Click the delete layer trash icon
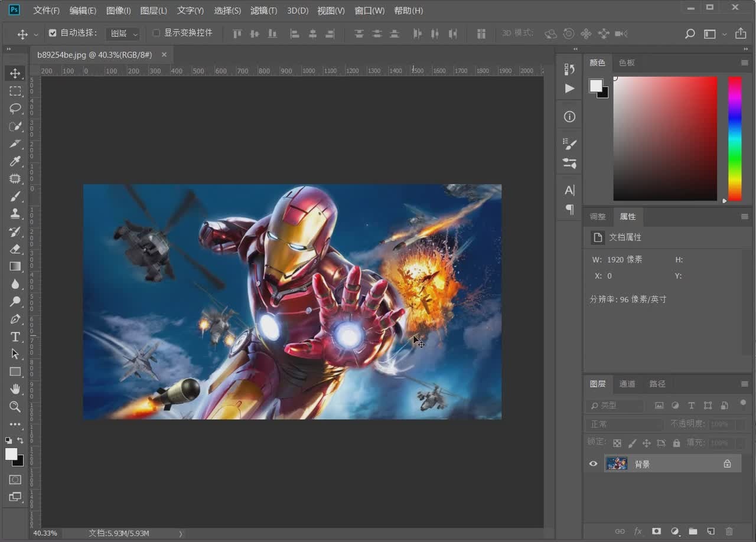This screenshot has width=756, height=542. pyautogui.click(x=729, y=531)
